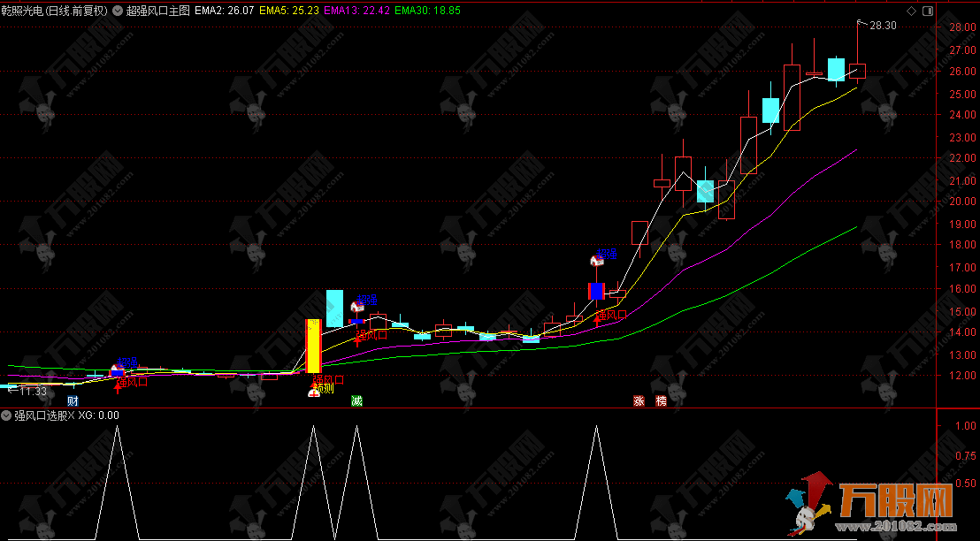This screenshot has width=980, height=541.
Task: Click the 强风口 label under the yellow candle
Action: (328, 379)
